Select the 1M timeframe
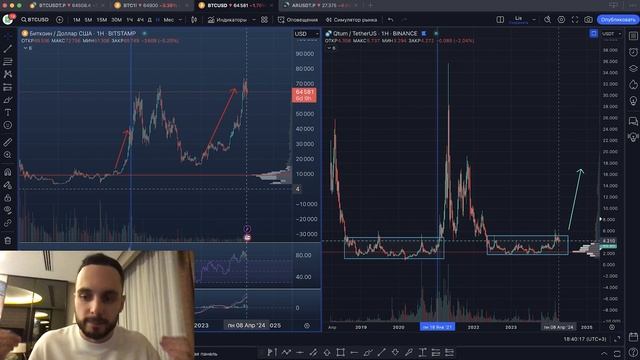This screenshot has height=360, width=640. point(76,20)
